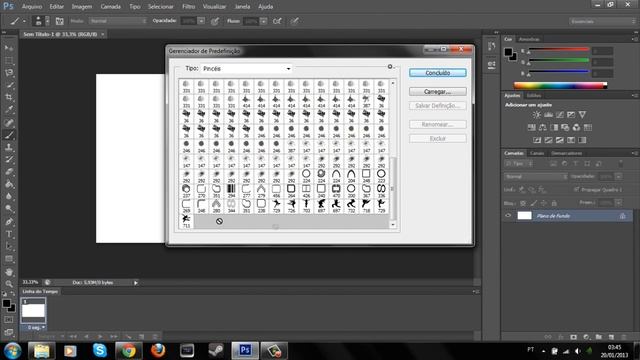640x360 pixels.
Task: Toggle pressure for opacity in options bar
Action: 215,21
